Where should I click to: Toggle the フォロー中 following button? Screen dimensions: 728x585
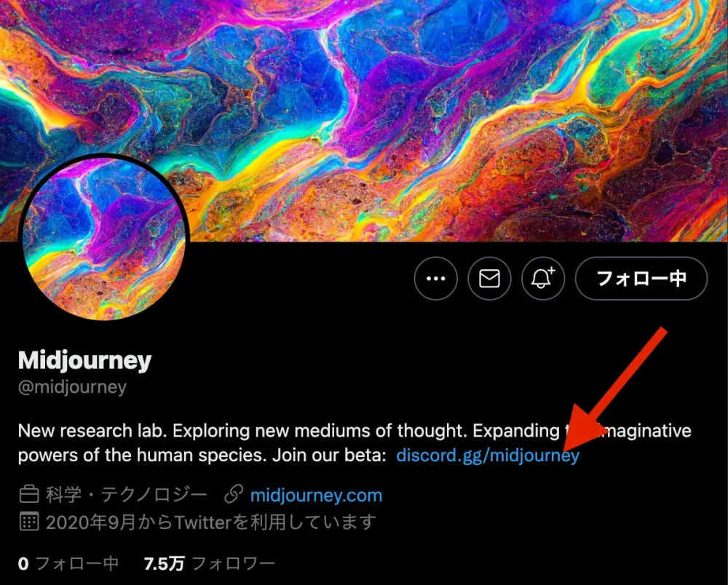(x=641, y=279)
